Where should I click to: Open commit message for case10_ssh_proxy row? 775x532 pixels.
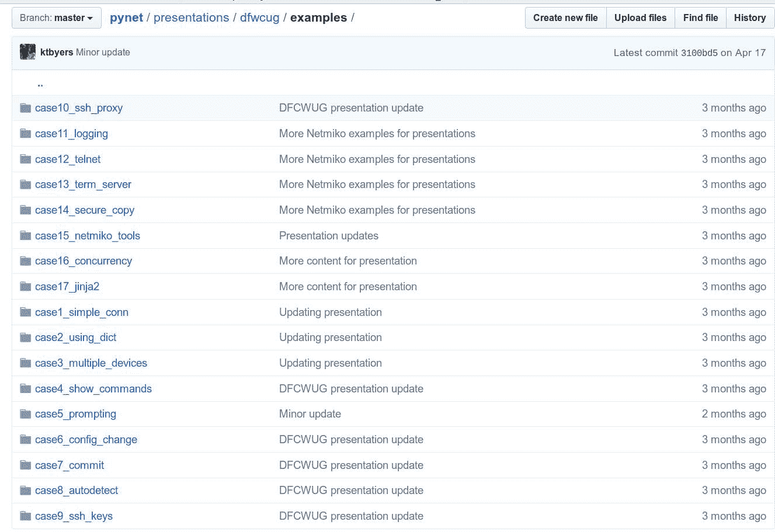pos(351,108)
